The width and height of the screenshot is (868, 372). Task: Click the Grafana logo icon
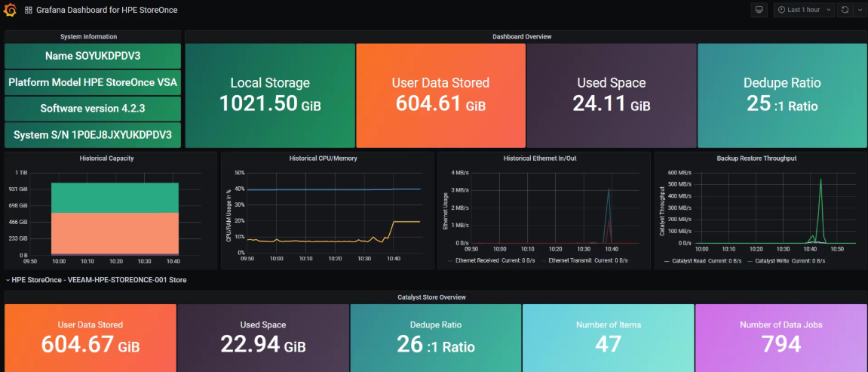11,11
